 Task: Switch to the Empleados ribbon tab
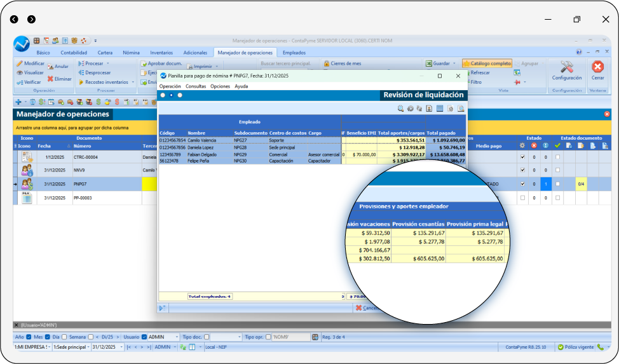(x=294, y=53)
